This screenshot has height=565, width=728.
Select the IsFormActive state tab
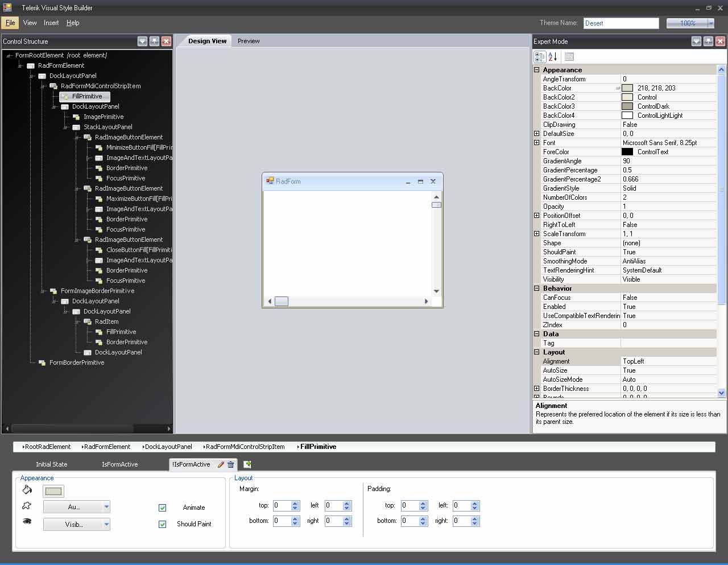pos(120,464)
